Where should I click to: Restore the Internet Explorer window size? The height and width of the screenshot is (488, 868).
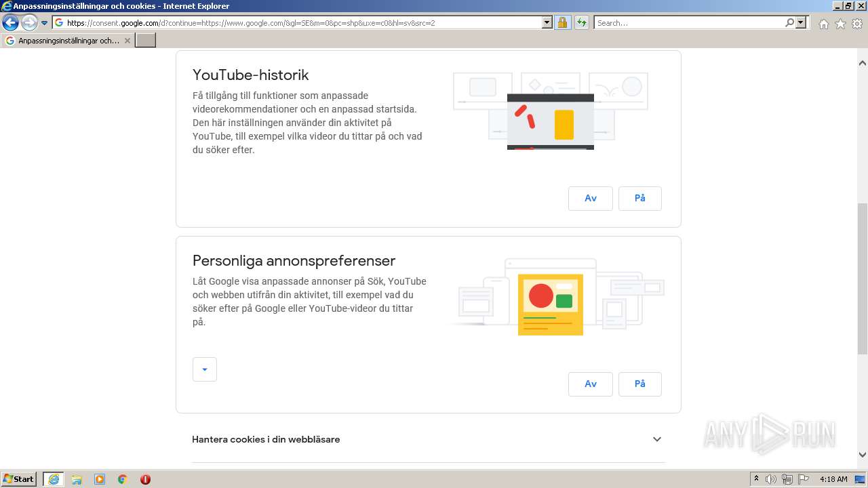[848, 6]
